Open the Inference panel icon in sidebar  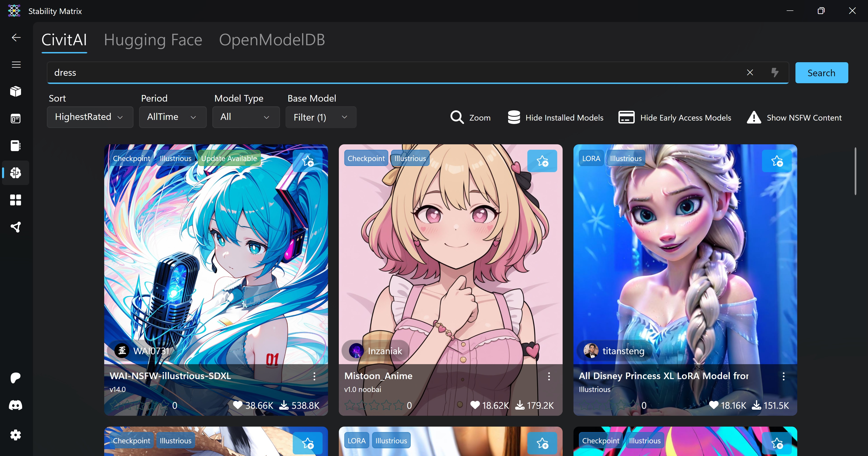pos(16,118)
